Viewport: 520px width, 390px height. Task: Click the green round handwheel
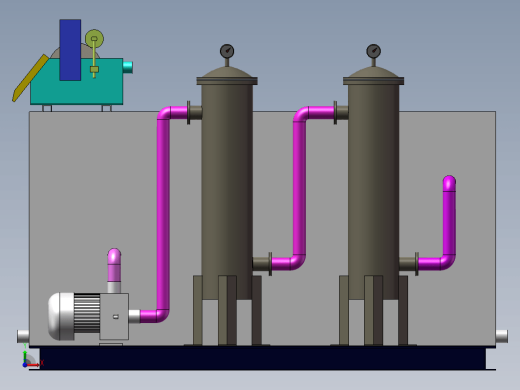[x=94, y=39]
